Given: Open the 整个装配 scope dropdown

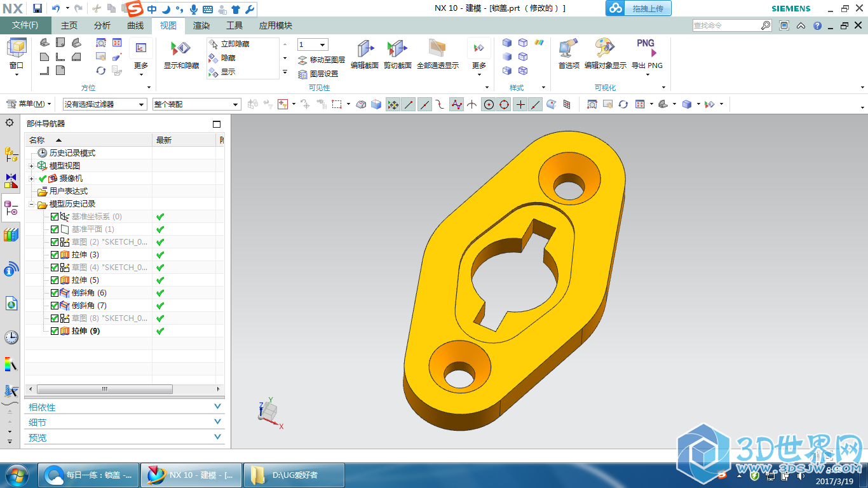Looking at the screenshot, I should click(x=196, y=104).
